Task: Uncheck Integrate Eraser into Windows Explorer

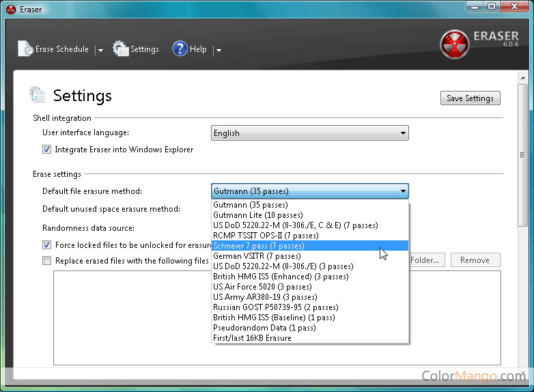Action: 46,150
